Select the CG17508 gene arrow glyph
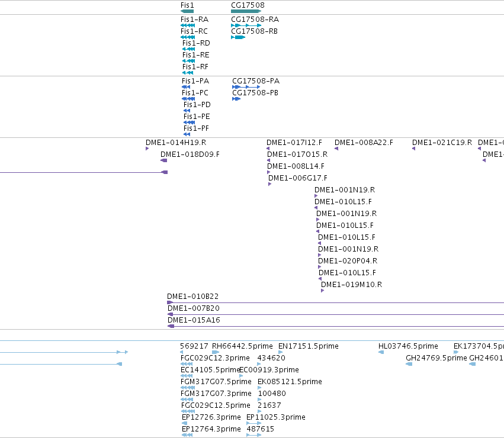The height and width of the screenshot is (438, 504). pyautogui.click(x=246, y=11)
